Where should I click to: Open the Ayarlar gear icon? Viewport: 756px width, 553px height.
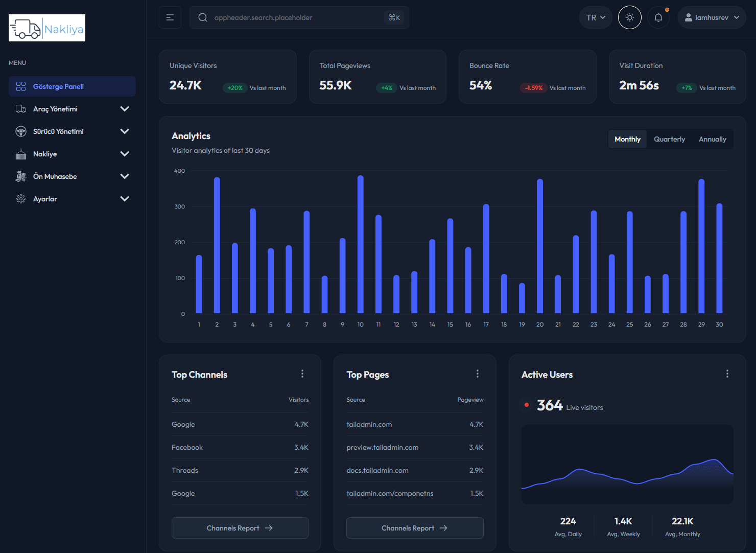click(20, 199)
